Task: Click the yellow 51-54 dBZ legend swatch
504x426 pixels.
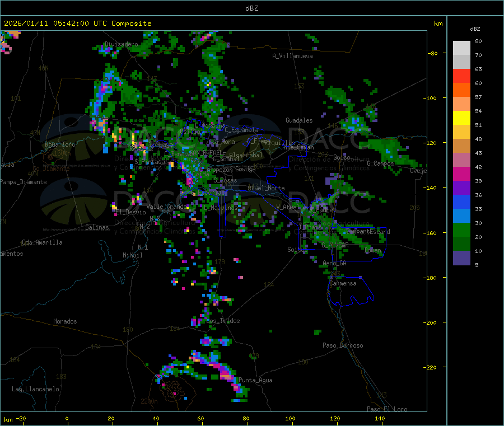Action: 461,118
